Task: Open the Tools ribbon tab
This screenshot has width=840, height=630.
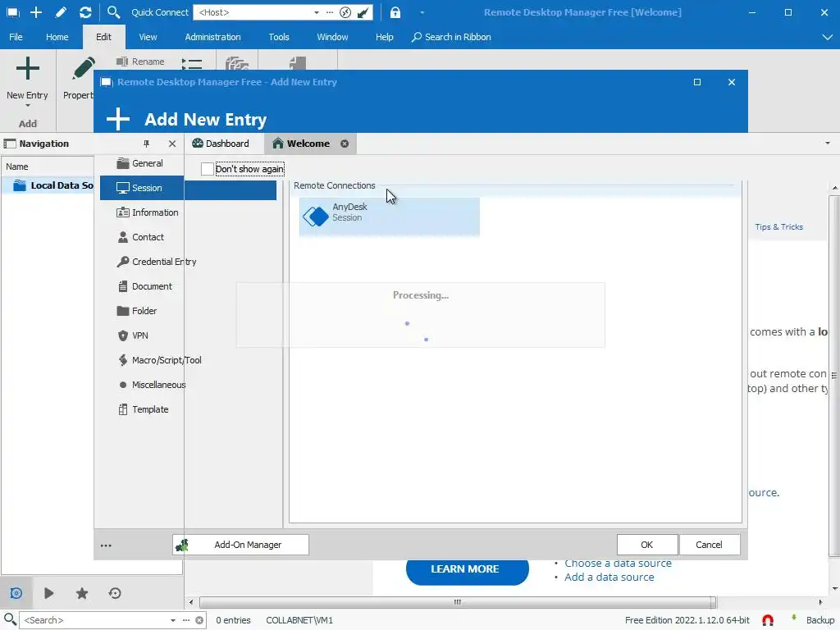Action: coord(279,37)
